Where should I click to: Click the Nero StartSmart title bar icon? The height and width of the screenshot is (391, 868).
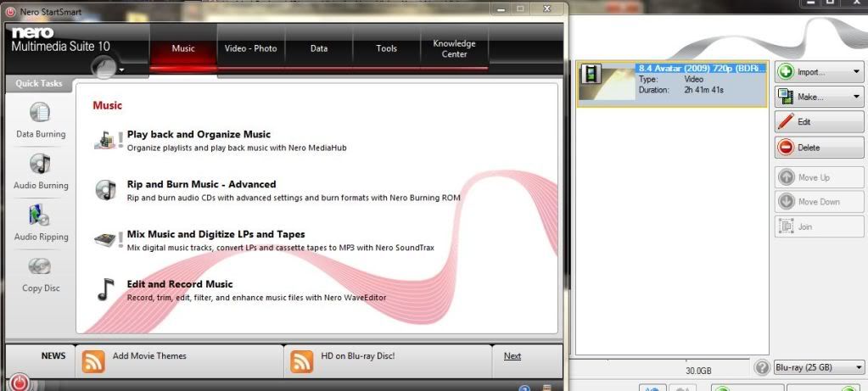10,12
